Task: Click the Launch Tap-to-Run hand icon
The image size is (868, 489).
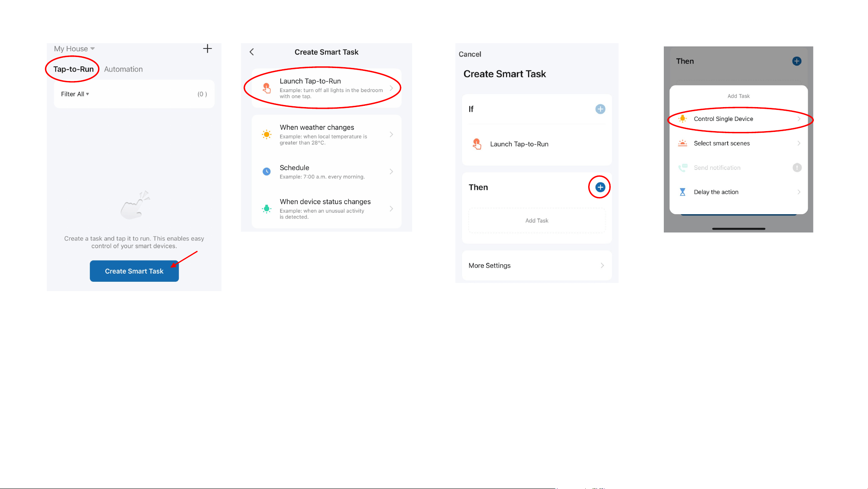Action: [267, 88]
